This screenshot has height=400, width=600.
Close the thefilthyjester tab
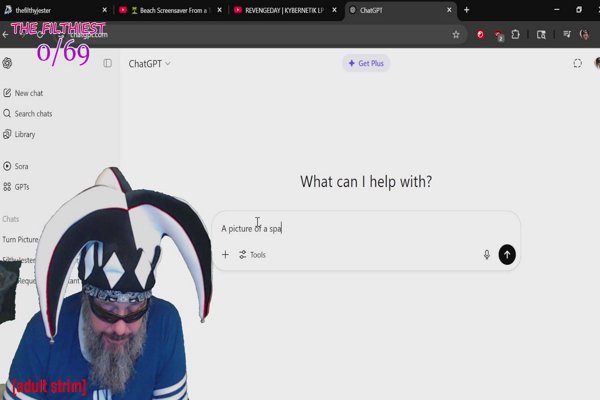104,10
